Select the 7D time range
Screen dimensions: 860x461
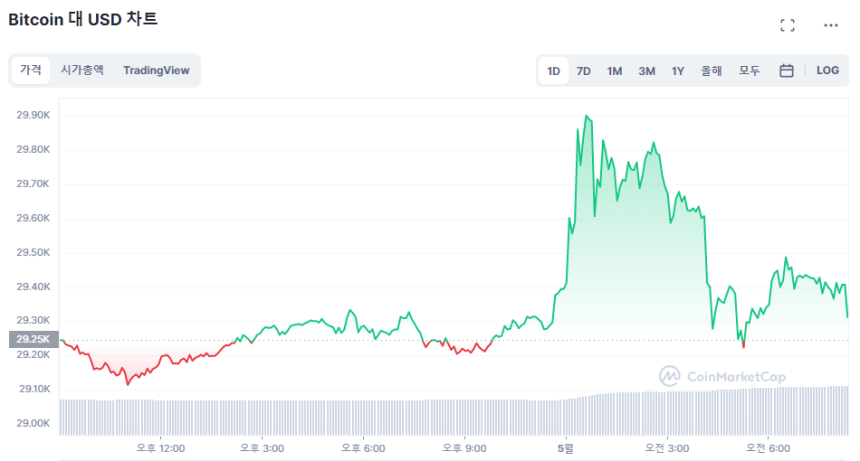584,71
